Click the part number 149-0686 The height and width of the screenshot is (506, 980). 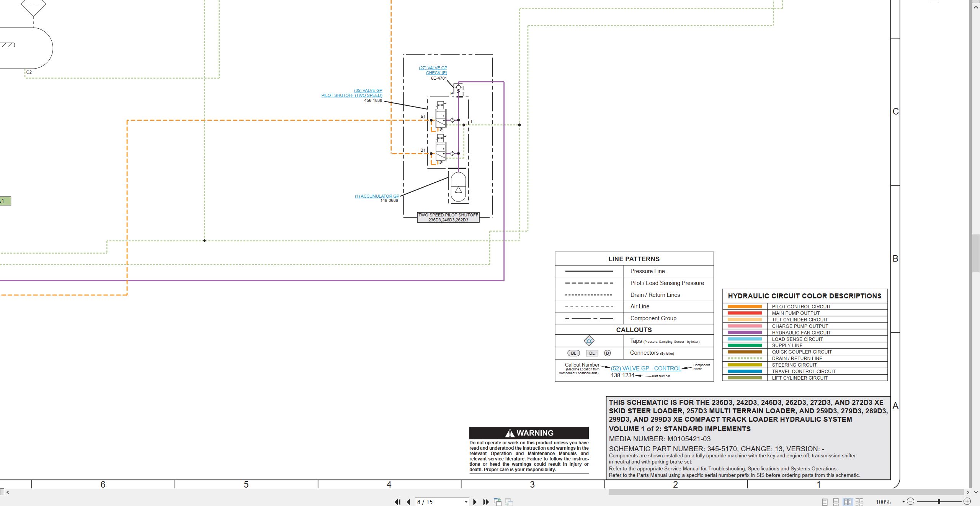pyautogui.click(x=389, y=200)
